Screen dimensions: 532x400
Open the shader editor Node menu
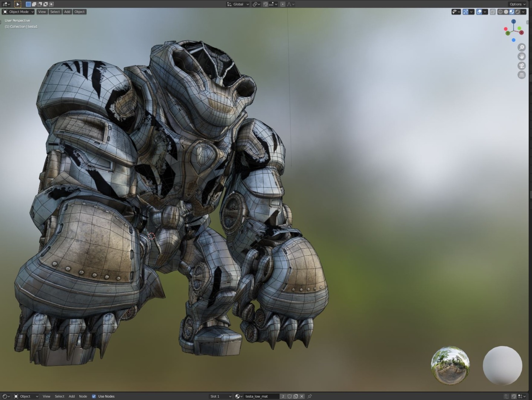click(83, 396)
